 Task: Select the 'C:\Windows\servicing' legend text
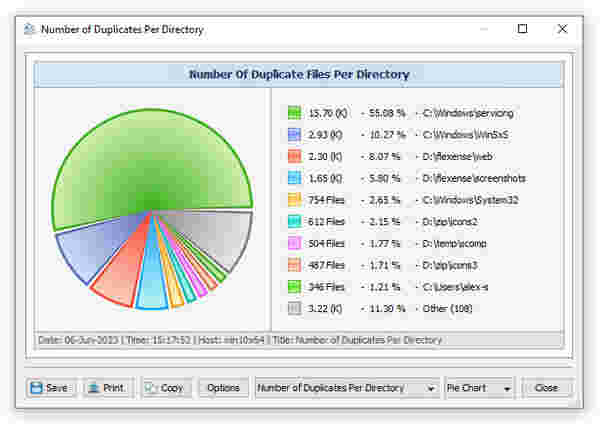click(468, 113)
